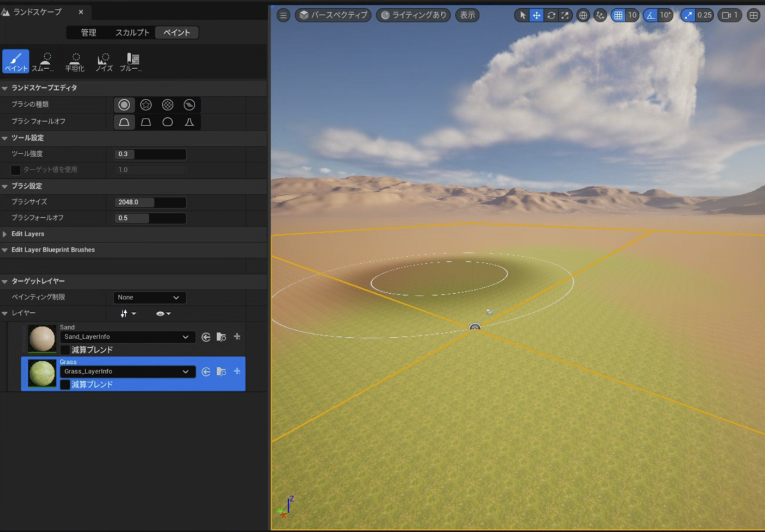Open rotation snap value 10° menu

[666, 15]
